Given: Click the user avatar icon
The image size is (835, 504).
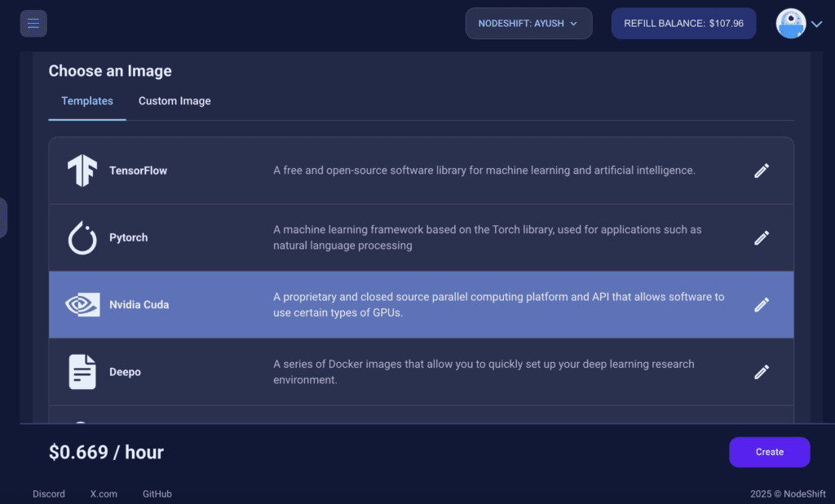Looking at the screenshot, I should pyautogui.click(x=791, y=24).
